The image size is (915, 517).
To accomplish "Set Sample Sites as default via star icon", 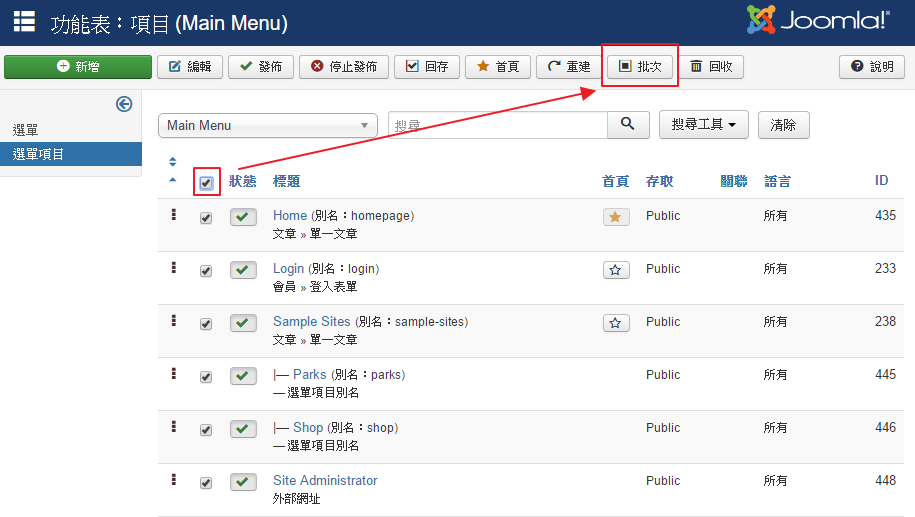I will (x=616, y=323).
